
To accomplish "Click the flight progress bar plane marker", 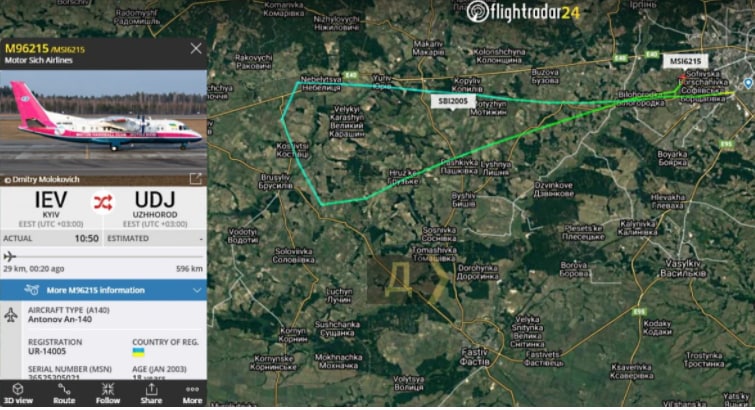I will (9, 256).
